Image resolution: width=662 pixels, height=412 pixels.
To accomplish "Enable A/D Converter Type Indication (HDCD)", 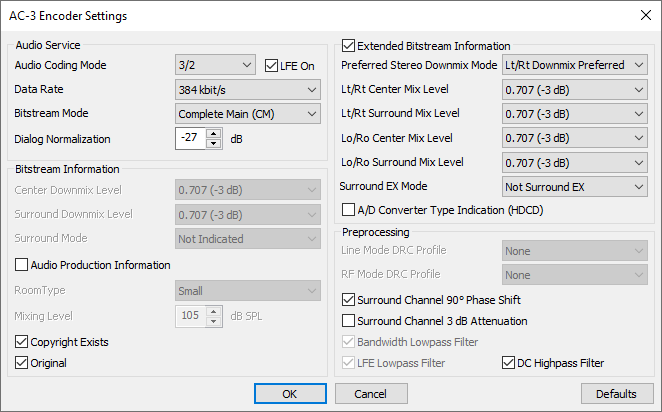I will 348,210.
